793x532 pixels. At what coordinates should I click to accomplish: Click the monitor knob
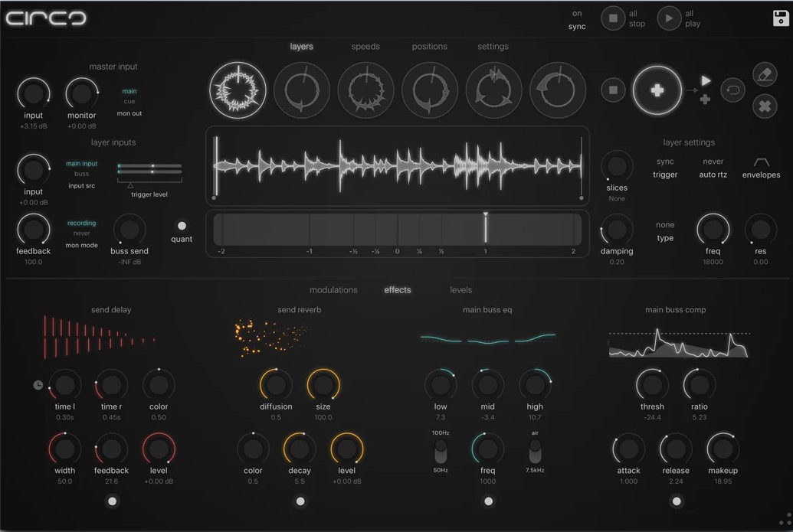pyautogui.click(x=81, y=93)
